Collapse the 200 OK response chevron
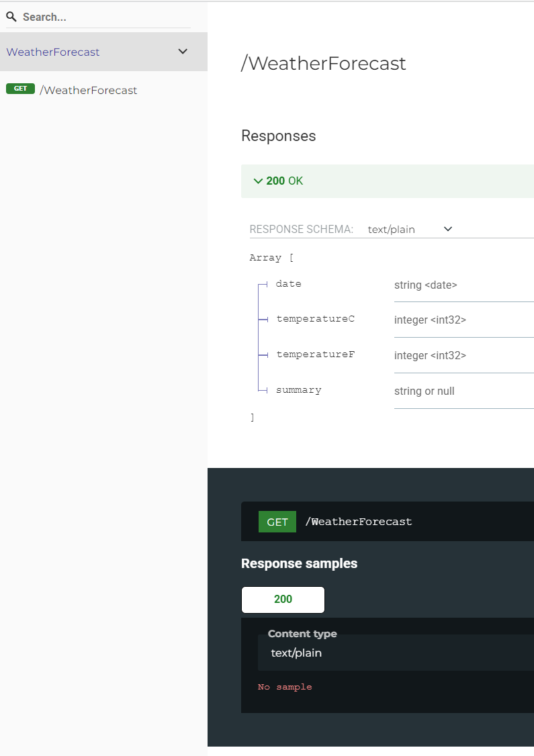This screenshot has width=534, height=756. pos(258,181)
